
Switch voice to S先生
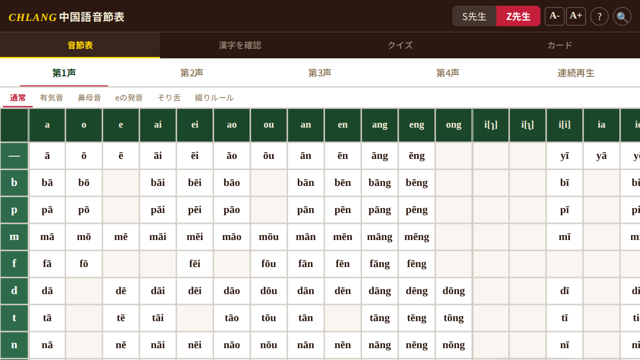(474, 16)
